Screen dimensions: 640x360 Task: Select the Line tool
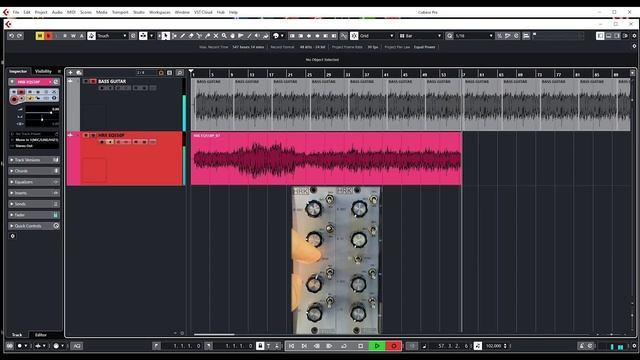point(249,36)
